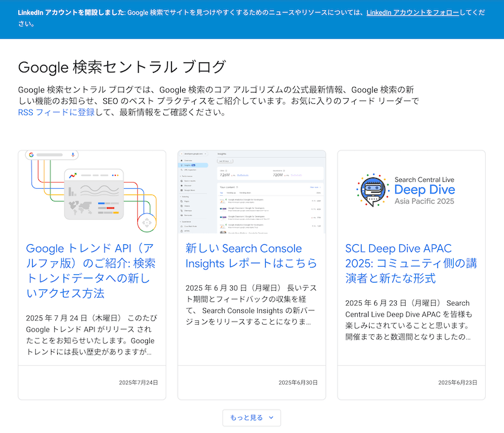
Task: Expand the chevron on もっと見る
Action: (271, 418)
